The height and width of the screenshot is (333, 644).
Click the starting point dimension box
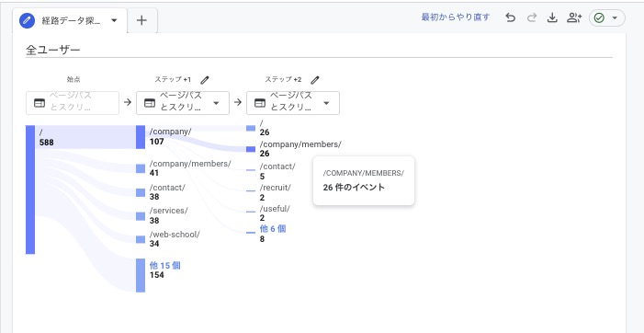(x=73, y=103)
